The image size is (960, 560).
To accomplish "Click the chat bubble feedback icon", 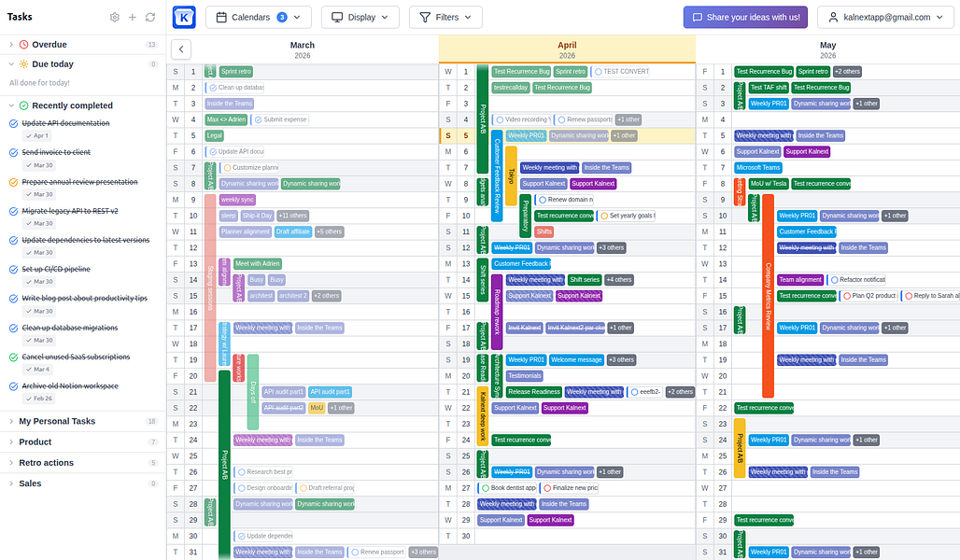I will [697, 17].
